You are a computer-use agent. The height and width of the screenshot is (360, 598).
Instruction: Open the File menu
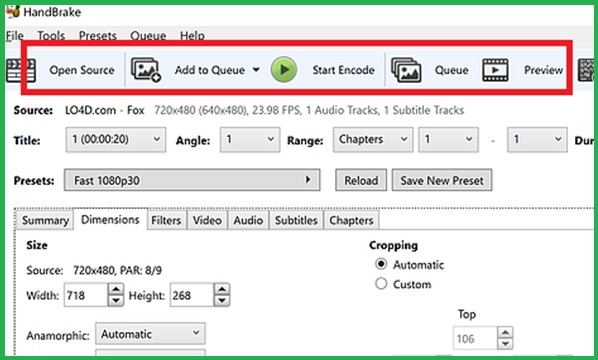tap(15, 36)
